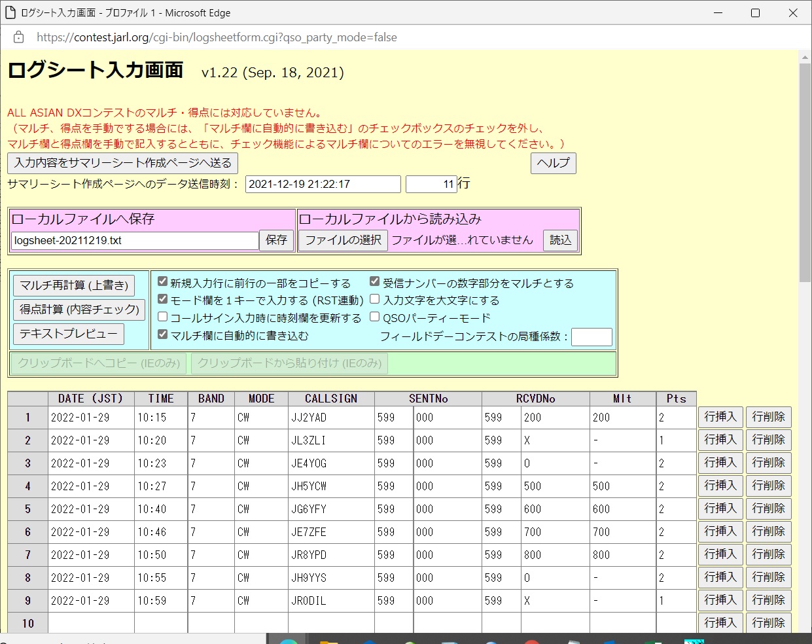Click callsign cell JE4YOG in row 3
812x644 pixels.
pyautogui.click(x=331, y=463)
